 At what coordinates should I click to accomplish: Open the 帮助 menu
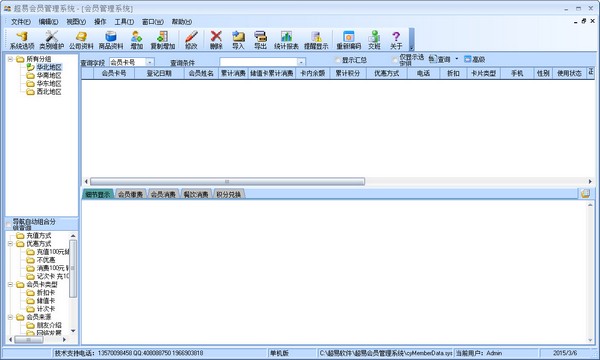(x=181, y=22)
